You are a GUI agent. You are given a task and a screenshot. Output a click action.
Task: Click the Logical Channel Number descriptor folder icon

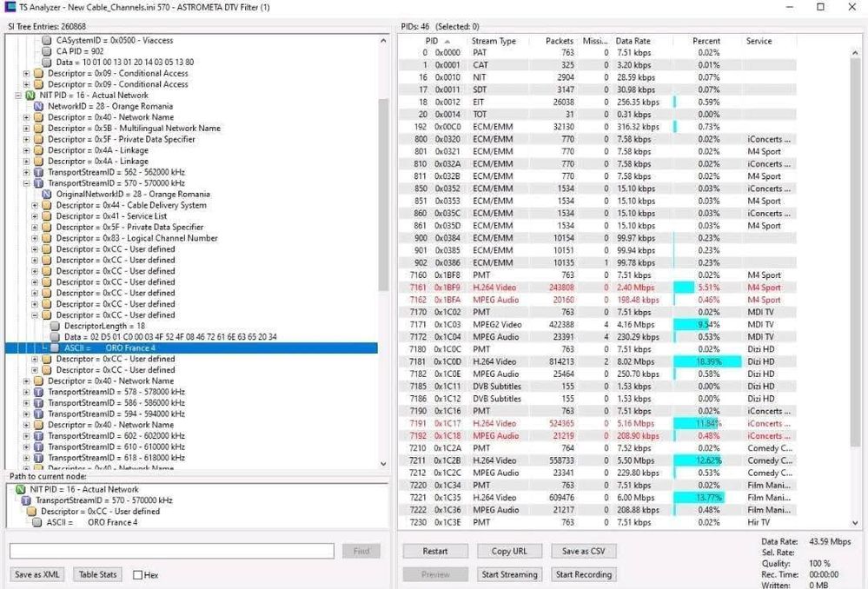(48, 238)
